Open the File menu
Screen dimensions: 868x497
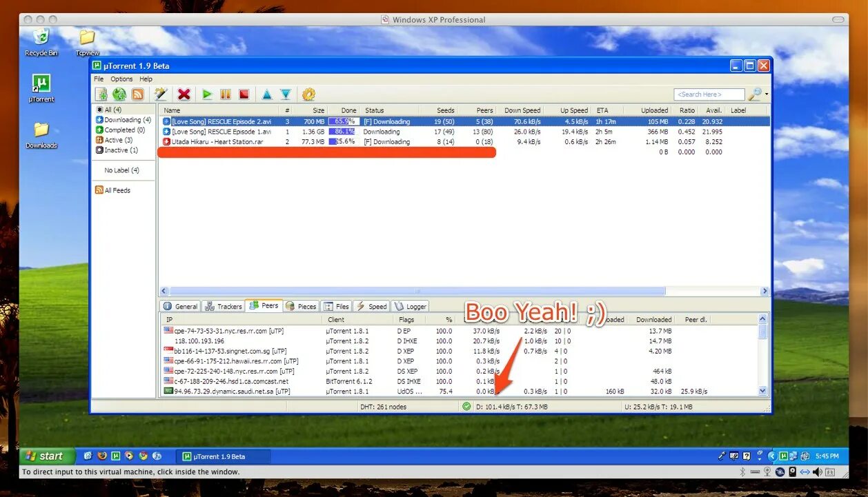pyautogui.click(x=99, y=79)
